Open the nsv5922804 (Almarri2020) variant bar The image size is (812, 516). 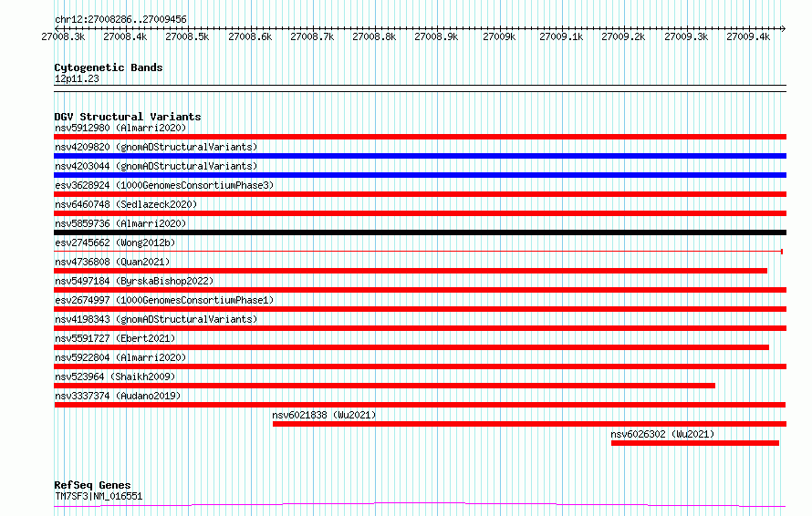pyautogui.click(x=420, y=366)
